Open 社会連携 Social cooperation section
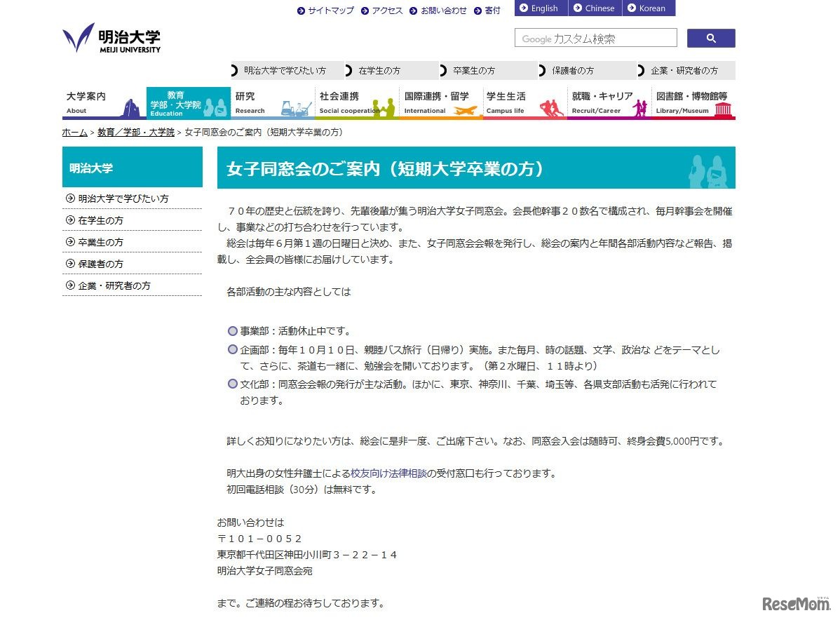The height and width of the screenshot is (620, 840). click(x=356, y=103)
